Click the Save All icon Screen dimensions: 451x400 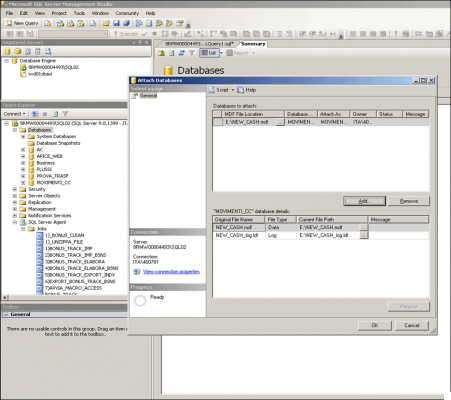126,23
